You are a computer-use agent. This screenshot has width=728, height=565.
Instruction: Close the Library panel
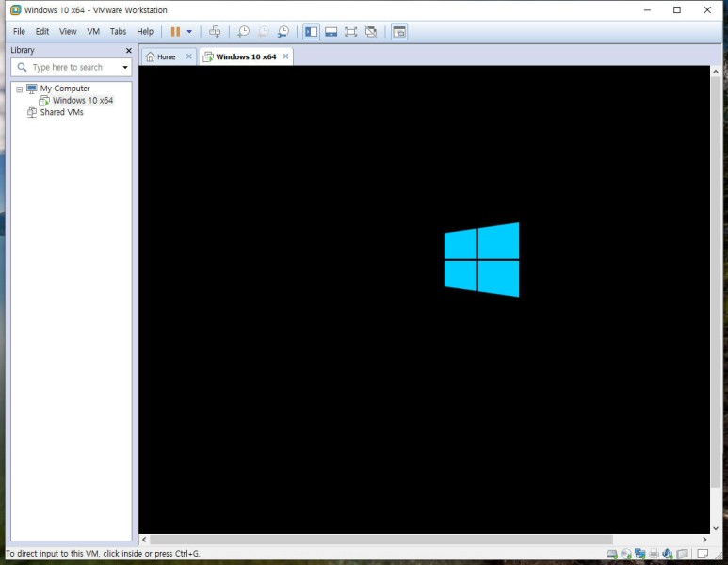[x=129, y=50]
